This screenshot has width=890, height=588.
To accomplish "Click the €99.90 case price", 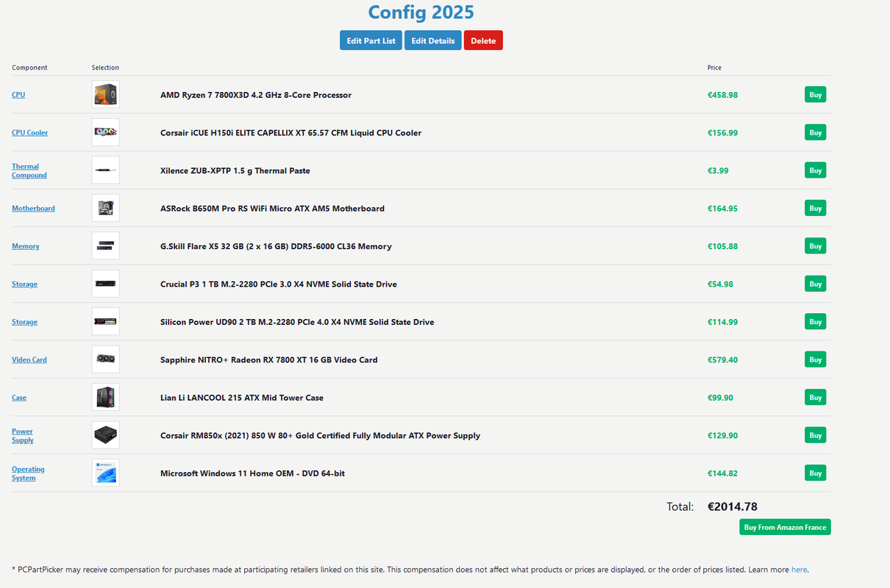I will pos(720,398).
